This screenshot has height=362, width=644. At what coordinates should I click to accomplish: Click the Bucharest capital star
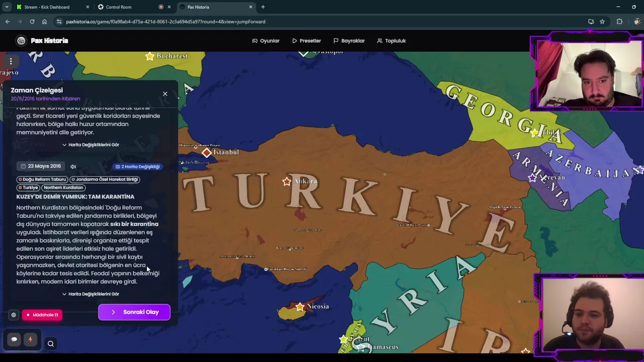coord(149,56)
